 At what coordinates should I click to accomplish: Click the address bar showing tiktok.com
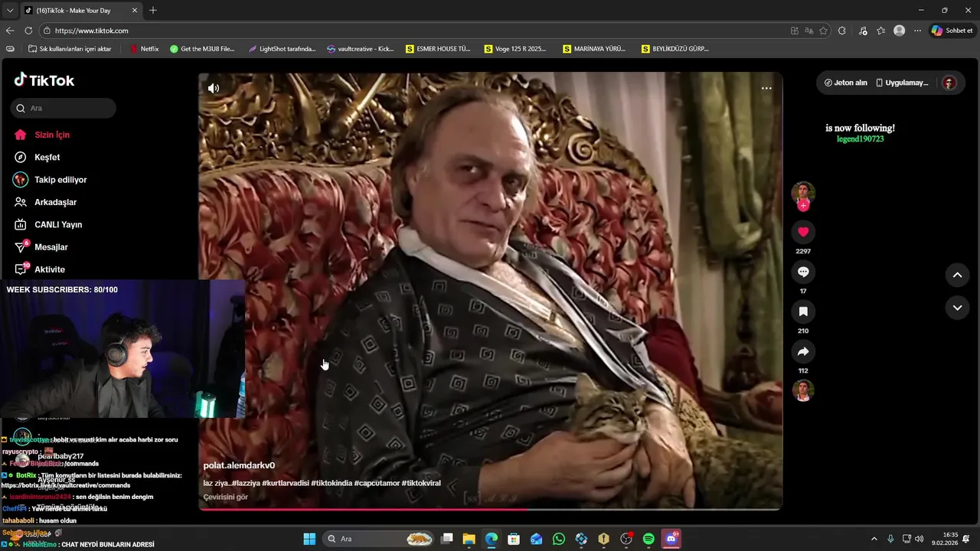413,31
